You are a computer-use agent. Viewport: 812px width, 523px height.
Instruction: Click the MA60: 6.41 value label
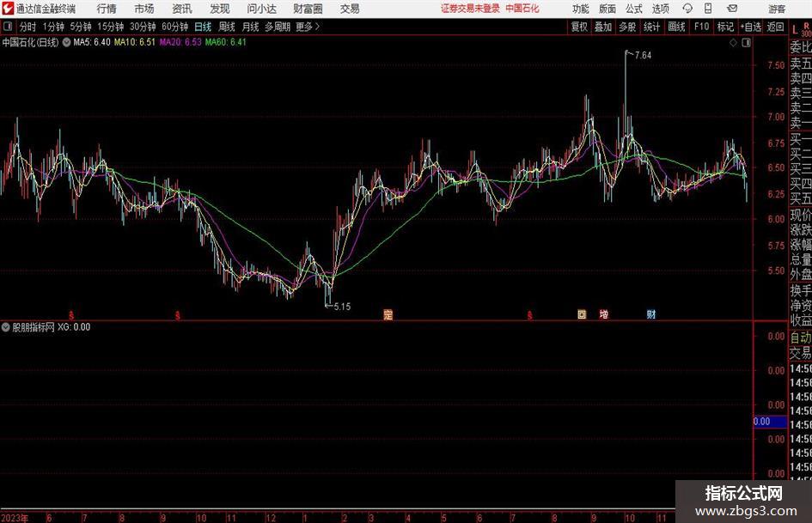(226, 42)
